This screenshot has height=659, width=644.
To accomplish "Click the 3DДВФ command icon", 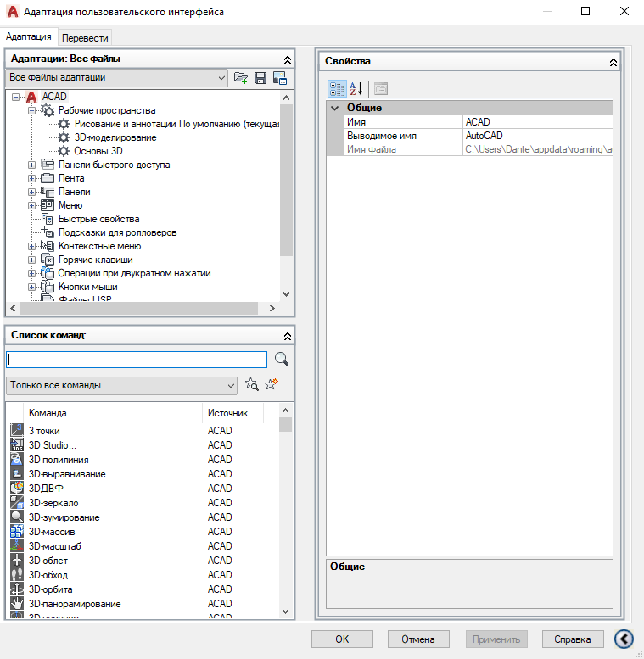I will (17, 488).
